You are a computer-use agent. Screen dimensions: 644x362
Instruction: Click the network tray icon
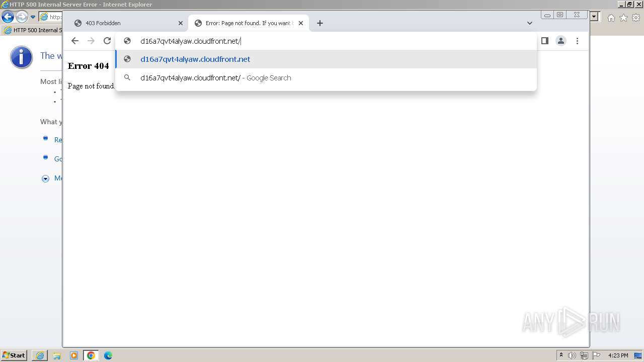[584, 355]
